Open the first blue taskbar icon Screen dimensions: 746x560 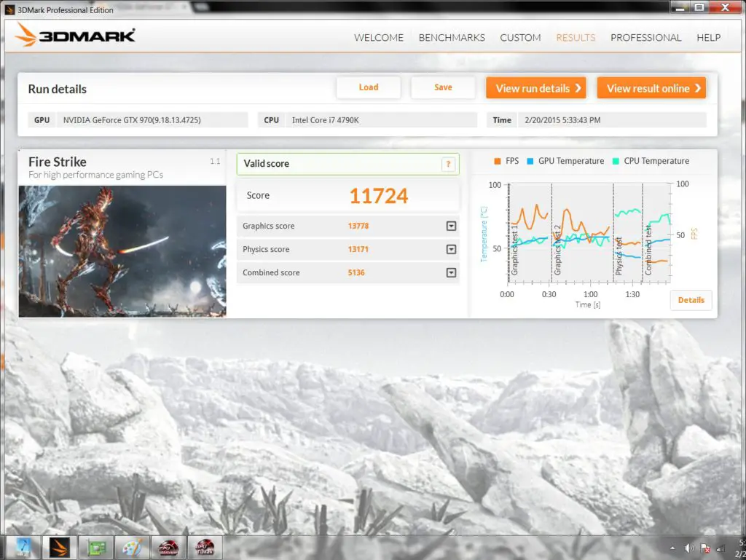[23, 548]
